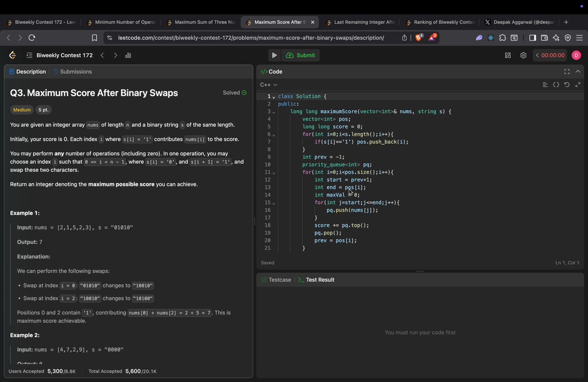588x382 pixels.
Task: Fold code at line 3
Action: 274,112
